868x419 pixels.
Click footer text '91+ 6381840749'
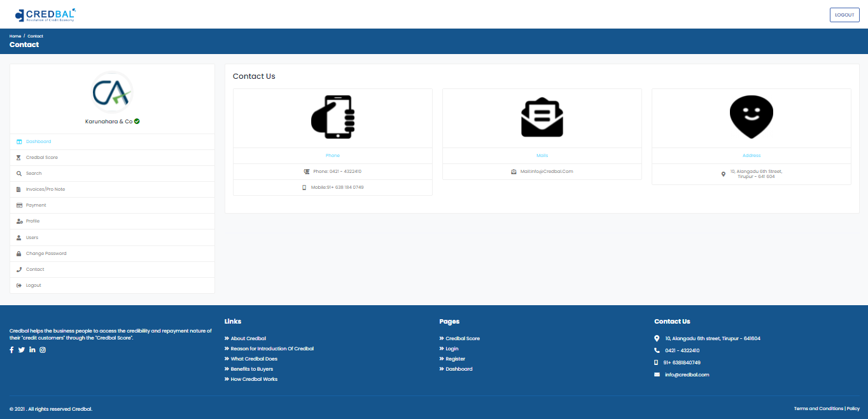(x=682, y=362)
